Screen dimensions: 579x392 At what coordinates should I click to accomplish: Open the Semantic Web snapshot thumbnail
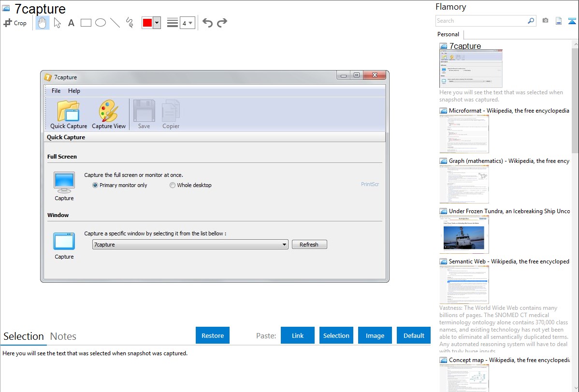(464, 285)
